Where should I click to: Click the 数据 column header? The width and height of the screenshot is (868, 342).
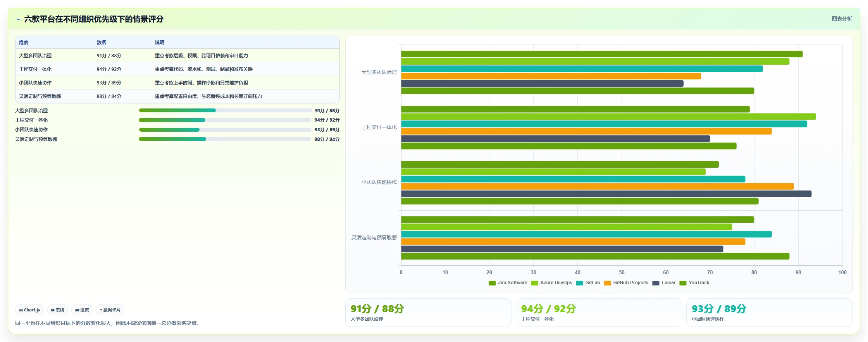click(x=101, y=43)
